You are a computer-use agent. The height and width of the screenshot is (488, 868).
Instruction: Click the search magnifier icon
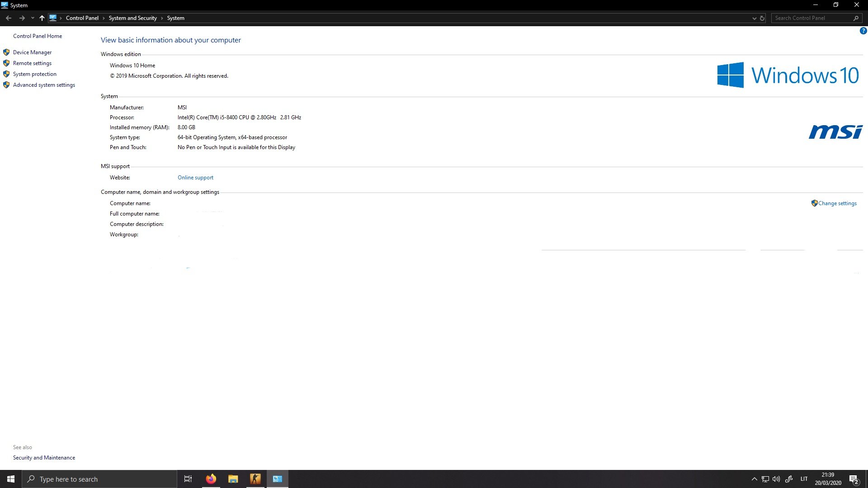856,18
